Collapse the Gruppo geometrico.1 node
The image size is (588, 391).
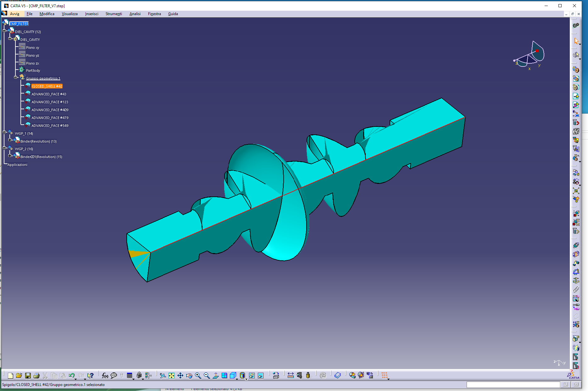pos(15,77)
